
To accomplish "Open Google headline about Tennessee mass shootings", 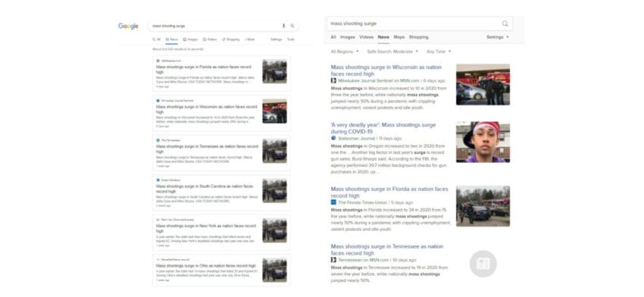I will click(x=207, y=148).
